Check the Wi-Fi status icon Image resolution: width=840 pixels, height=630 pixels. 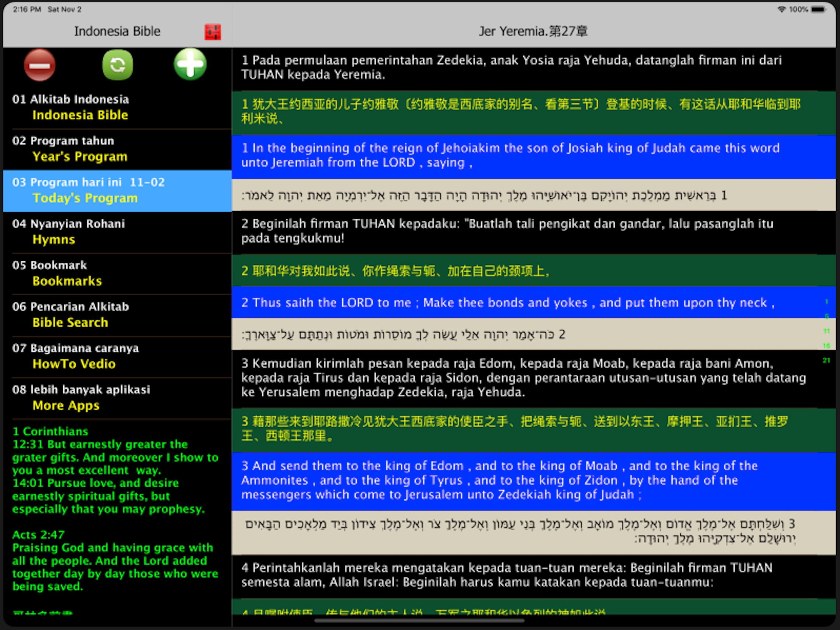[782, 10]
